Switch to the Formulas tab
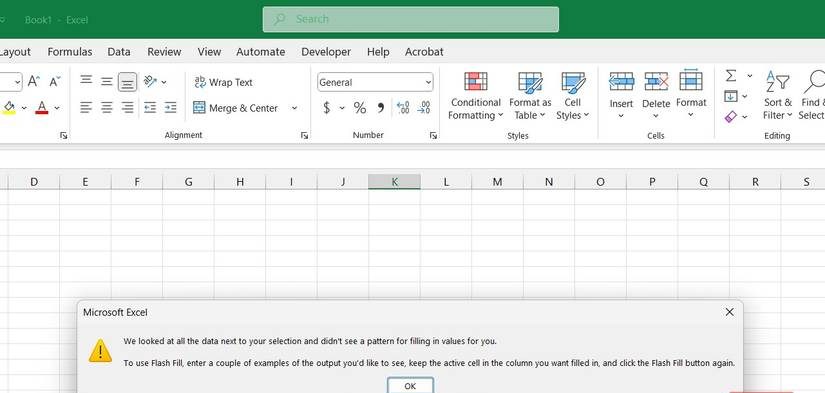This screenshot has height=393, width=825. (69, 52)
